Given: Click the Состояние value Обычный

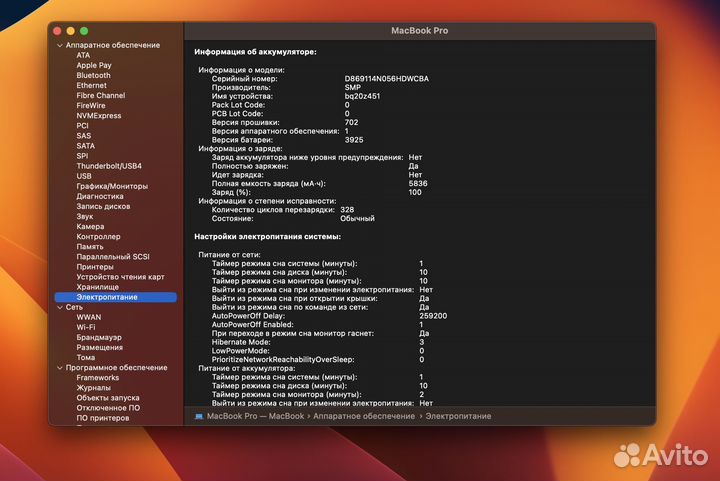Looking at the screenshot, I should click(357, 218).
